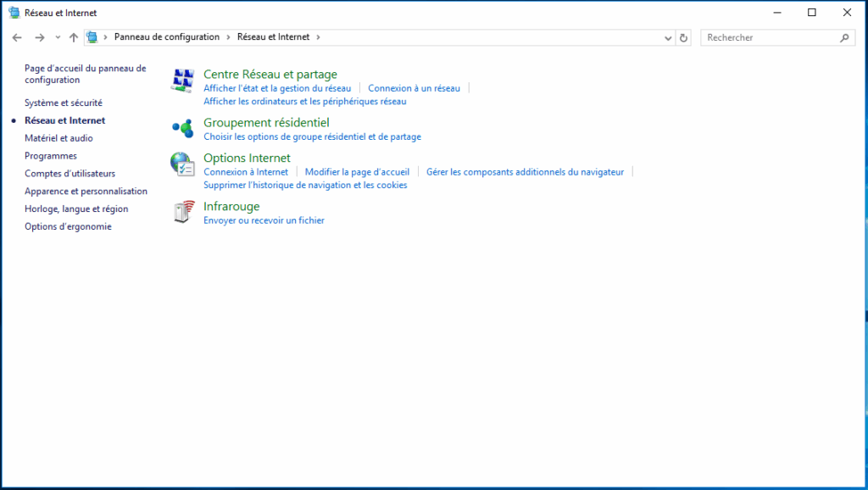The width and height of the screenshot is (868, 490).
Task: Click the Options Internet globe icon
Action: coord(182,164)
